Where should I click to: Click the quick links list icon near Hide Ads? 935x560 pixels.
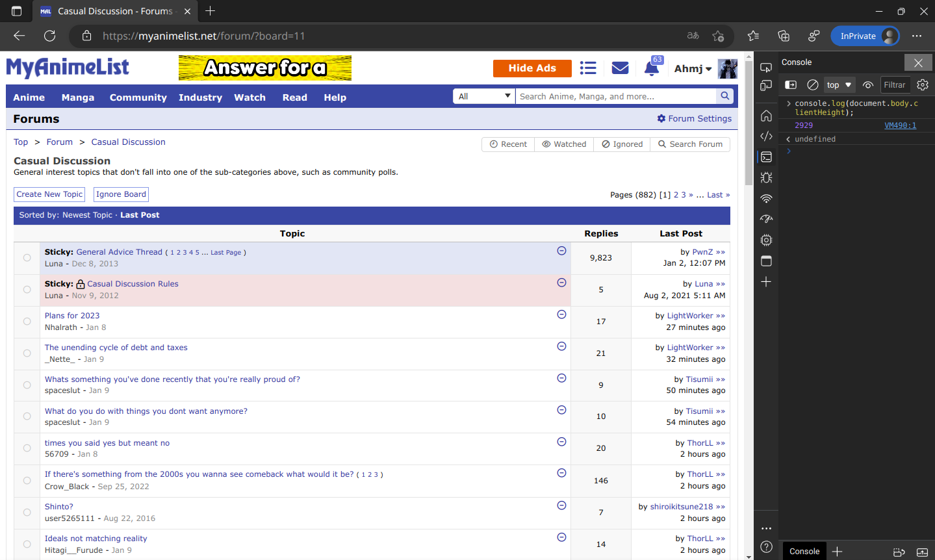588,67
